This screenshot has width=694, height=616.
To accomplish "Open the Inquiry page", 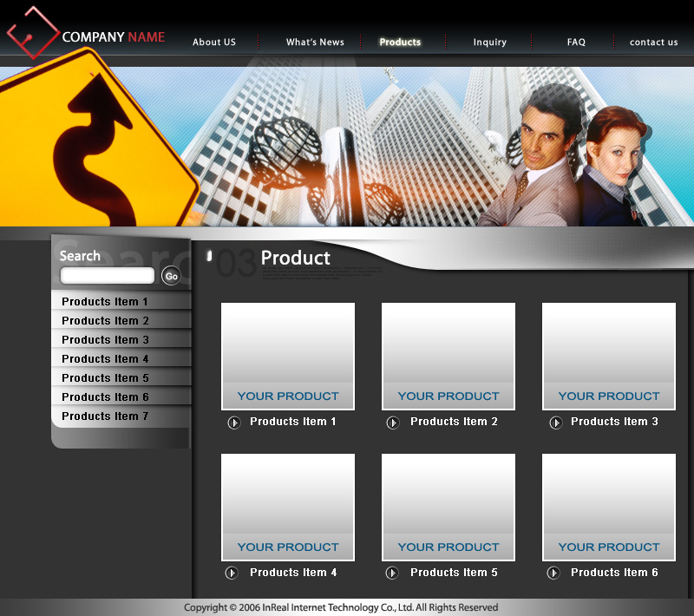I will (x=489, y=43).
